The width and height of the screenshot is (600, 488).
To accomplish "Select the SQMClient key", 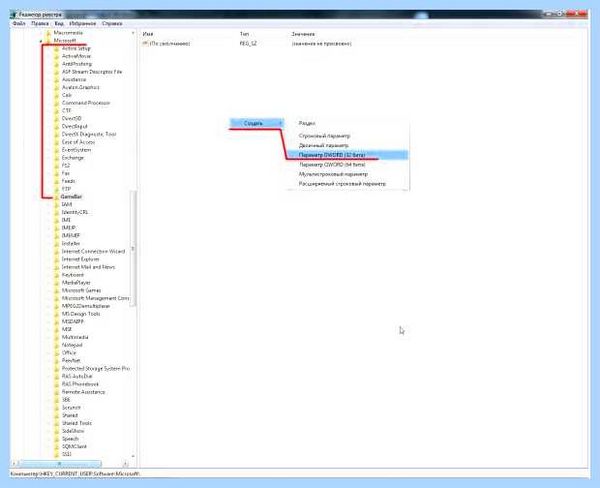I will (x=74, y=447).
